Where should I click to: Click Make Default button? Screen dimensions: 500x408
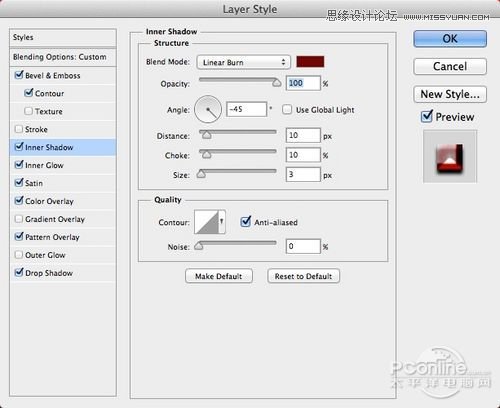tap(219, 276)
